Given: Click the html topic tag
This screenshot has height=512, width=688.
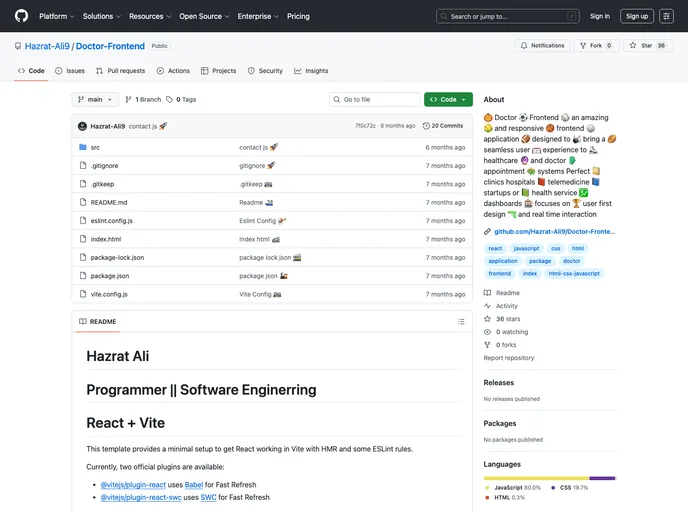Looking at the screenshot, I should point(577,248).
